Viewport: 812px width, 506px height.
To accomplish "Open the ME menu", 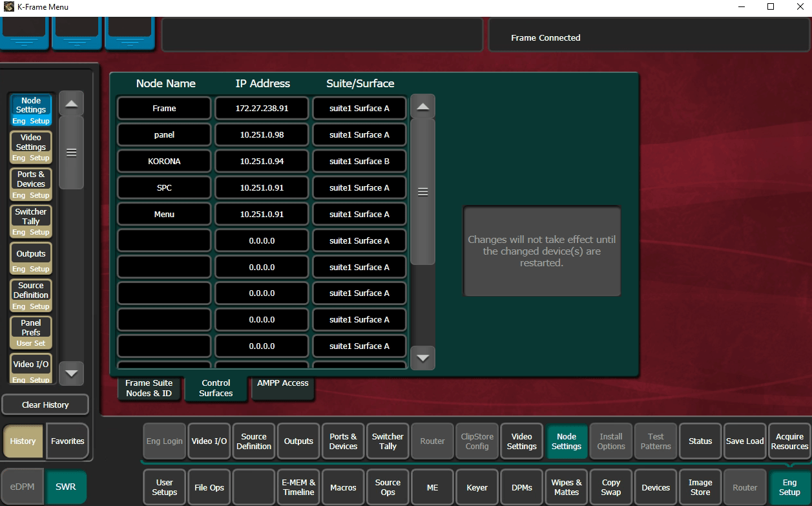I will pyautogui.click(x=432, y=487).
